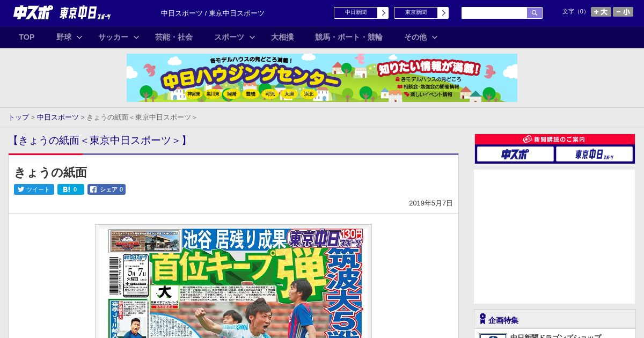Screen dimensions: 644x338
Task: Click arrow beside 中日新聞 button
Action: [x=383, y=13]
